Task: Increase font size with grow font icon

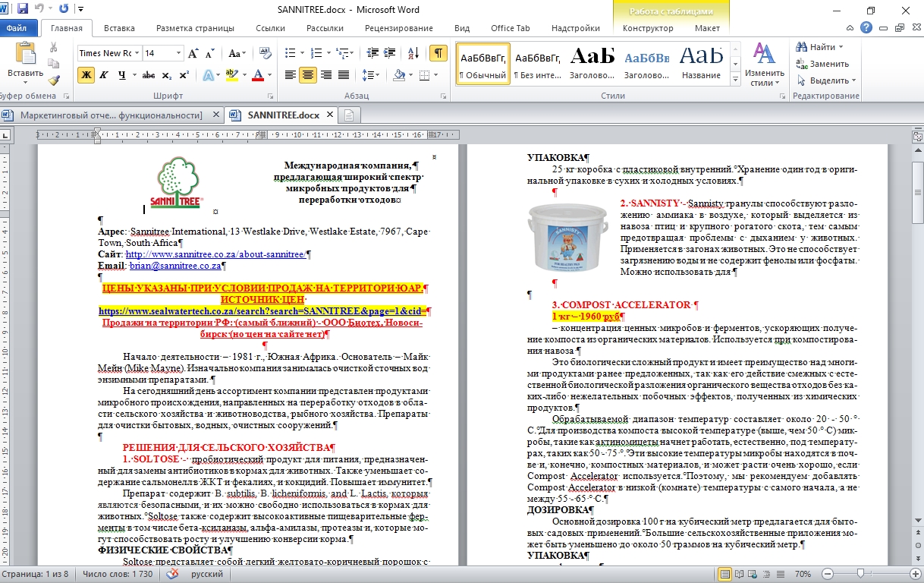Action: tap(193, 53)
